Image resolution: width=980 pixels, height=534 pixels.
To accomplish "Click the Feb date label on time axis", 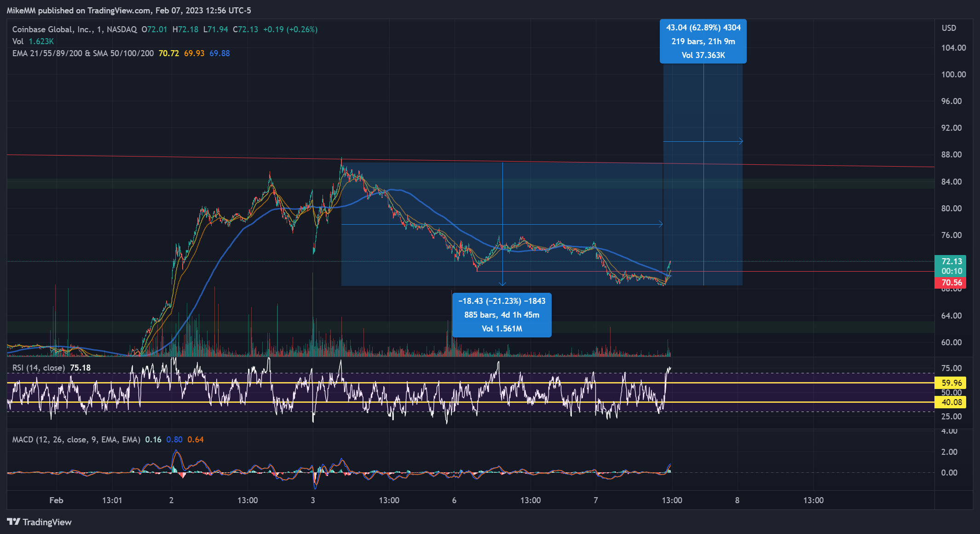I will pyautogui.click(x=56, y=500).
